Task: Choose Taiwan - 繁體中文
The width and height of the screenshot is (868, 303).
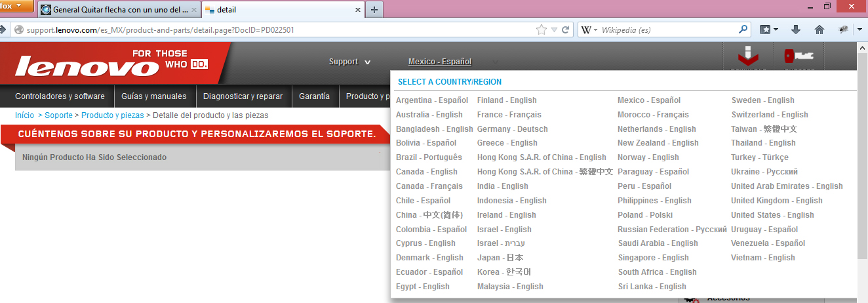Action: tap(764, 129)
